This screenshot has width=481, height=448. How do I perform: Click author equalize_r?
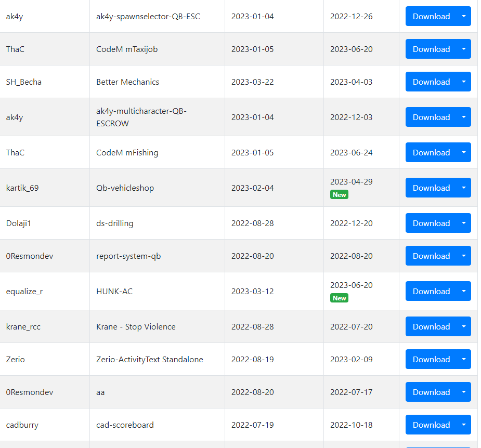coord(24,292)
